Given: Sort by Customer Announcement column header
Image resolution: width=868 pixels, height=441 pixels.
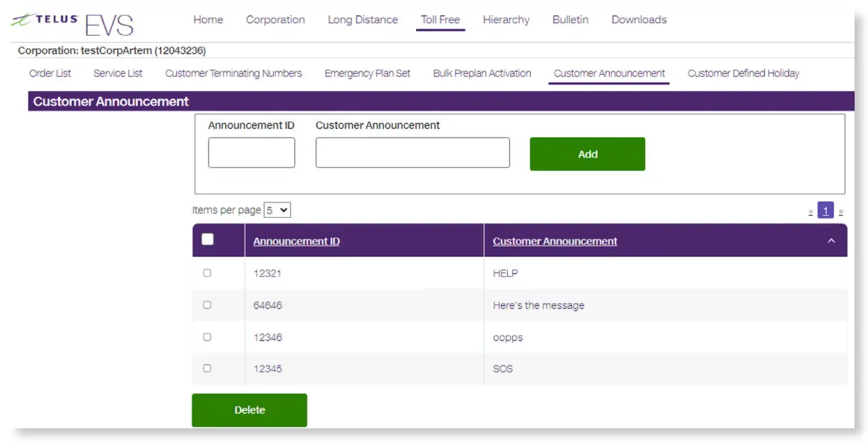Looking at the screenshot, I should pyautogui.click(x=555, y=241).
